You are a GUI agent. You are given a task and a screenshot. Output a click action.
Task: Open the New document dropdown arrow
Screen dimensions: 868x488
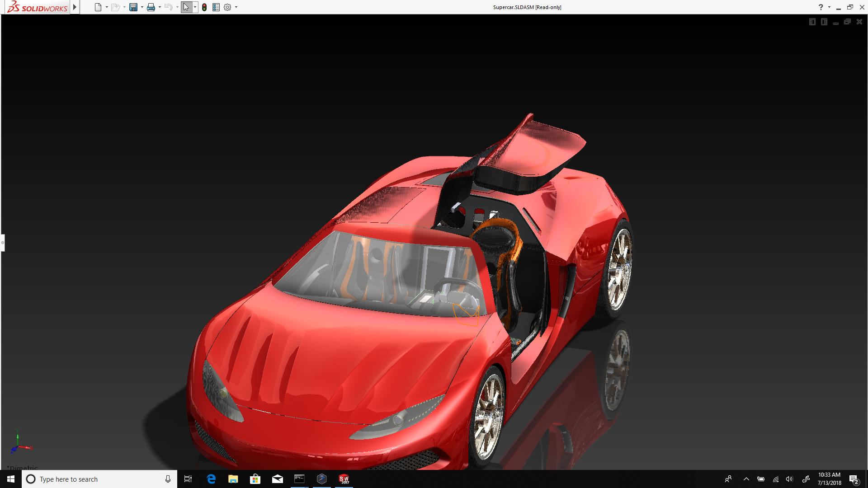(x=107, y=7)
